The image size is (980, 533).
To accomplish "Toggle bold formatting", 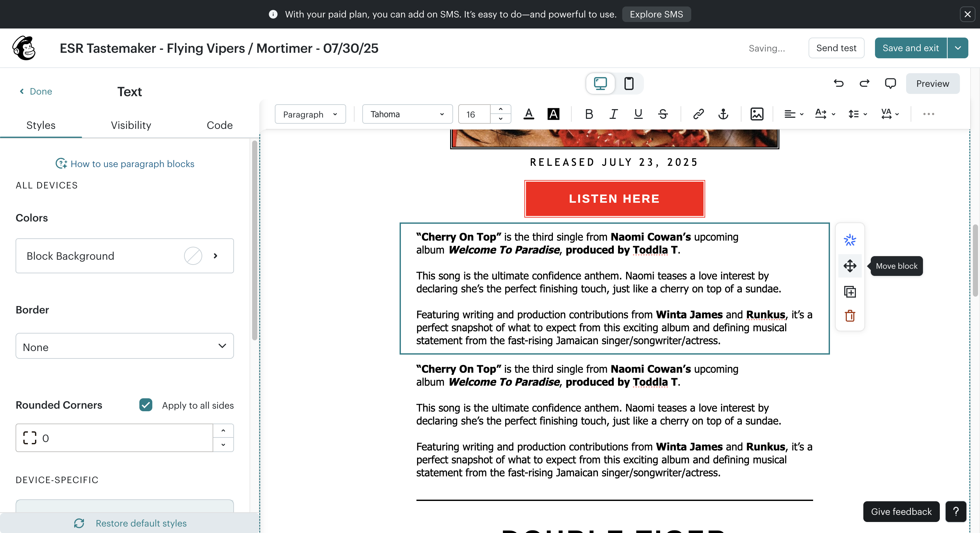I will click(589, 114).
